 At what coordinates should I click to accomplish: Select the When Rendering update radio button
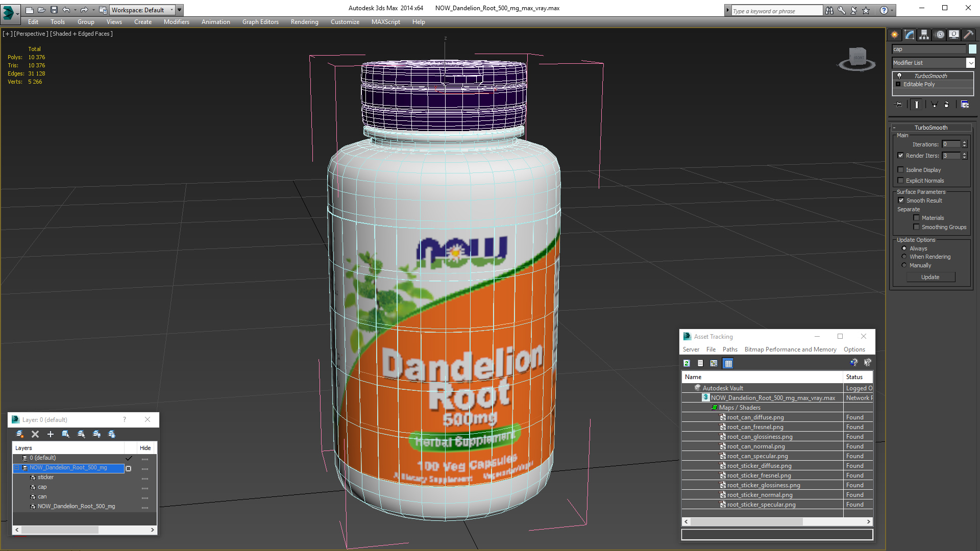[x=904, y=257]
